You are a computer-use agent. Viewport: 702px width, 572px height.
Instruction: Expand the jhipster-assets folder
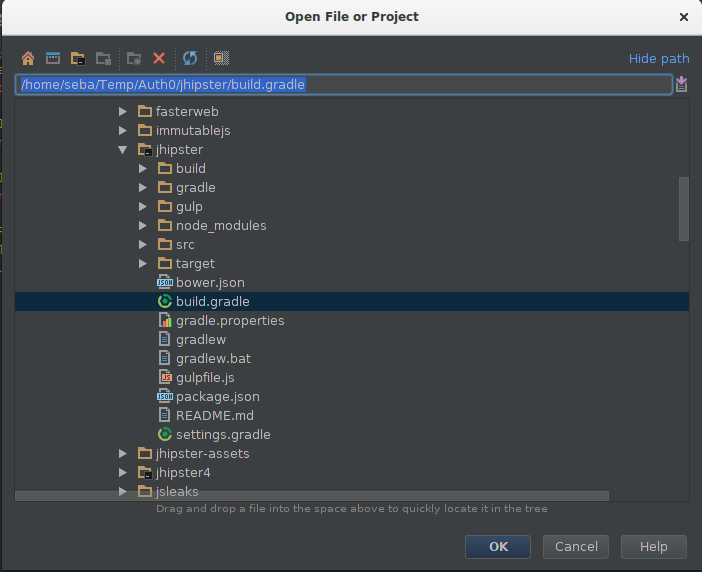point(123,453)
